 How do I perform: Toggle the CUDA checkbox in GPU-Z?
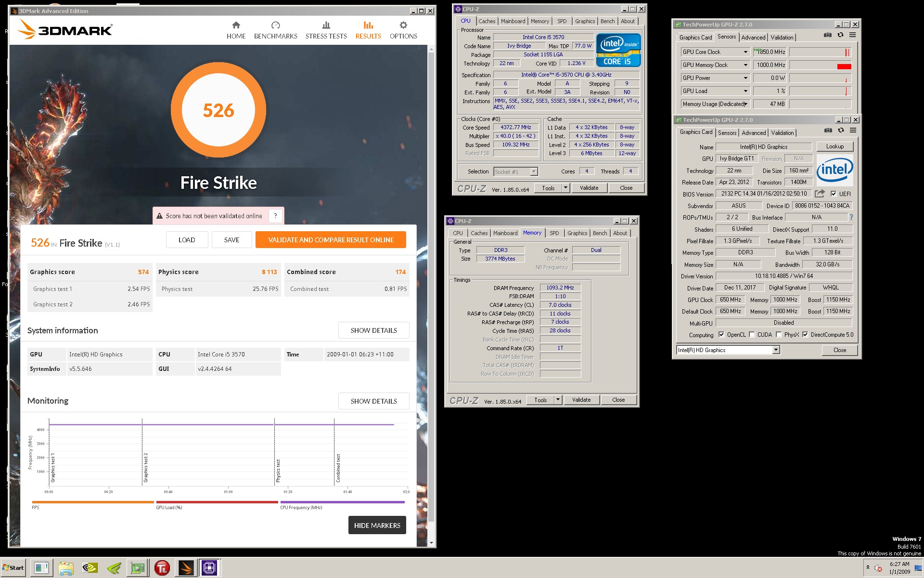[752, 335]
